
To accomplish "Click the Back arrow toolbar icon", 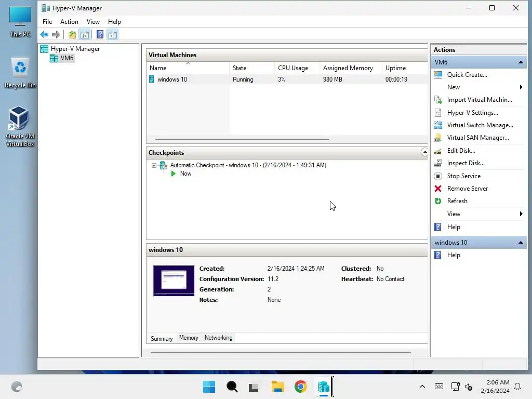I will (44, 35).
